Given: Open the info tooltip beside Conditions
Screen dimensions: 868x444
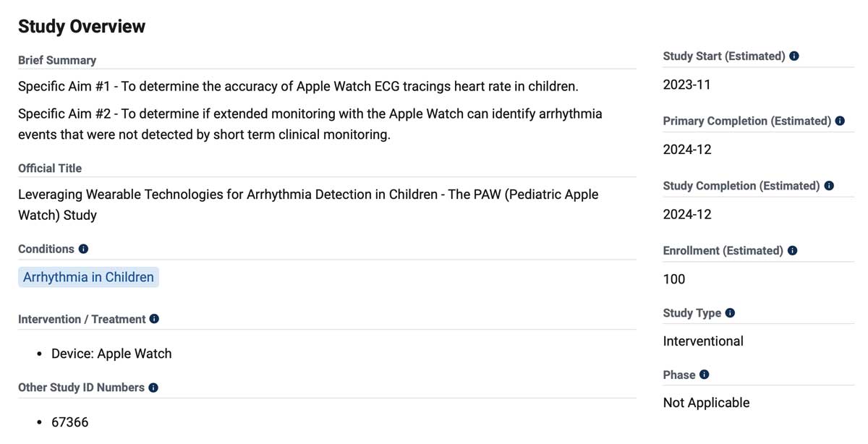Looking at the screenshot, I should coord(84,248).
